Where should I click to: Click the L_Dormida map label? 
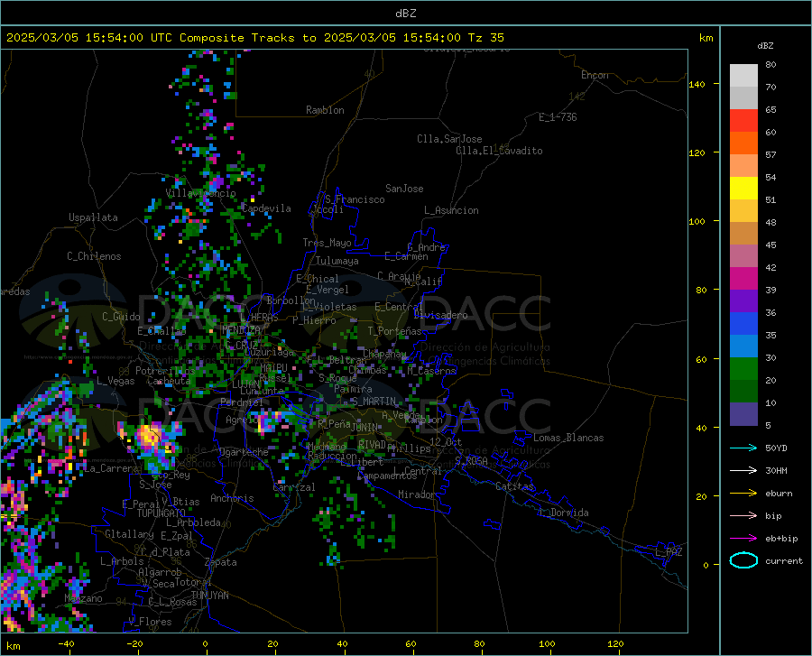click(x=563, y=513)
